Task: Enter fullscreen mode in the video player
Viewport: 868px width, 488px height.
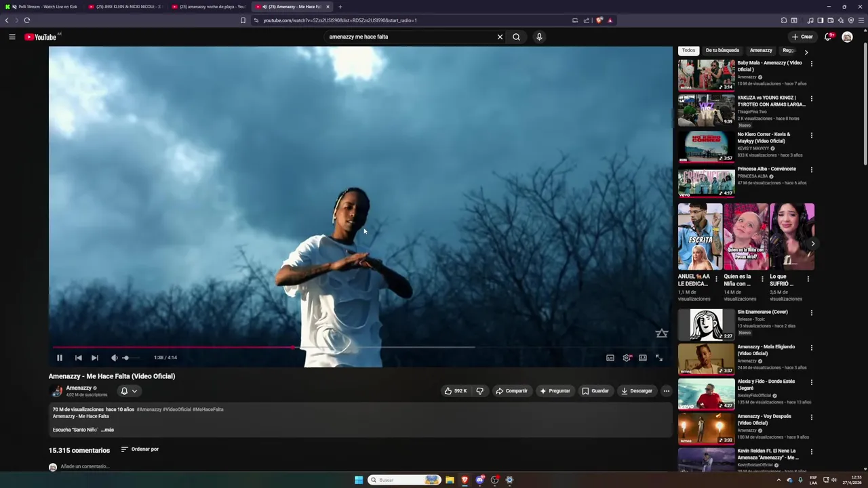Action: 659,358
